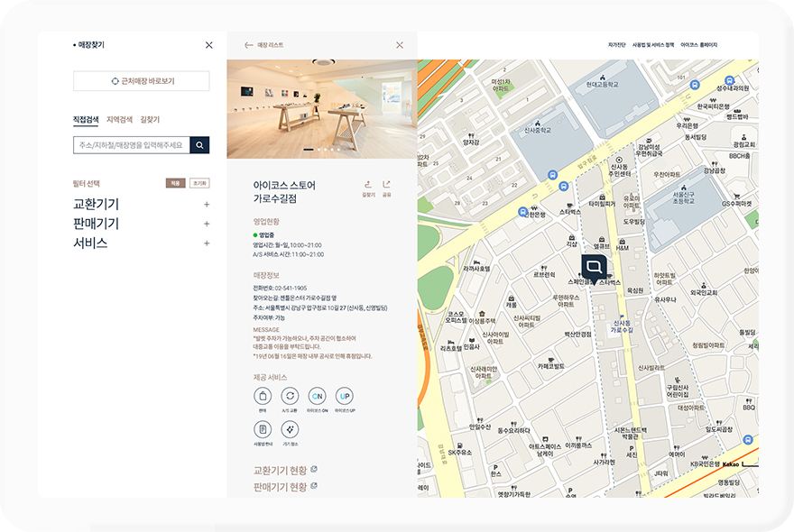
Task: Click the 영업시간 월~일 10:00~21:00 line
Action: [287, 245]
